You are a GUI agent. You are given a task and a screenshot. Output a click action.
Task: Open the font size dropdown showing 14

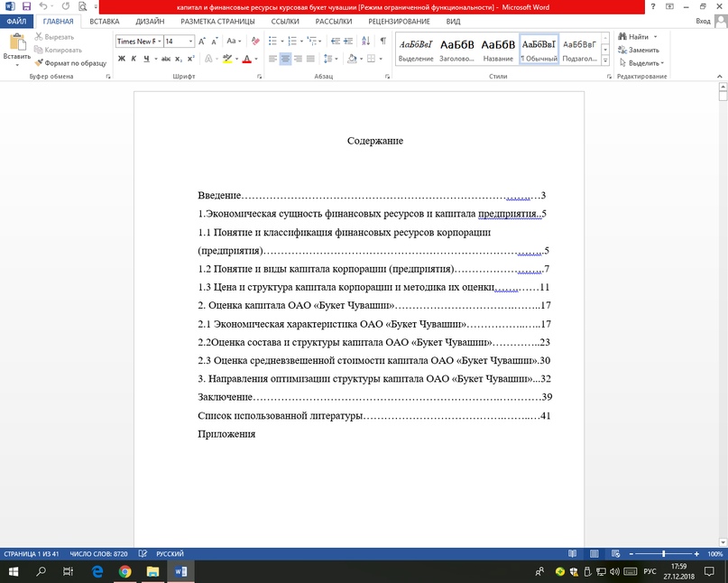(190, 42)
